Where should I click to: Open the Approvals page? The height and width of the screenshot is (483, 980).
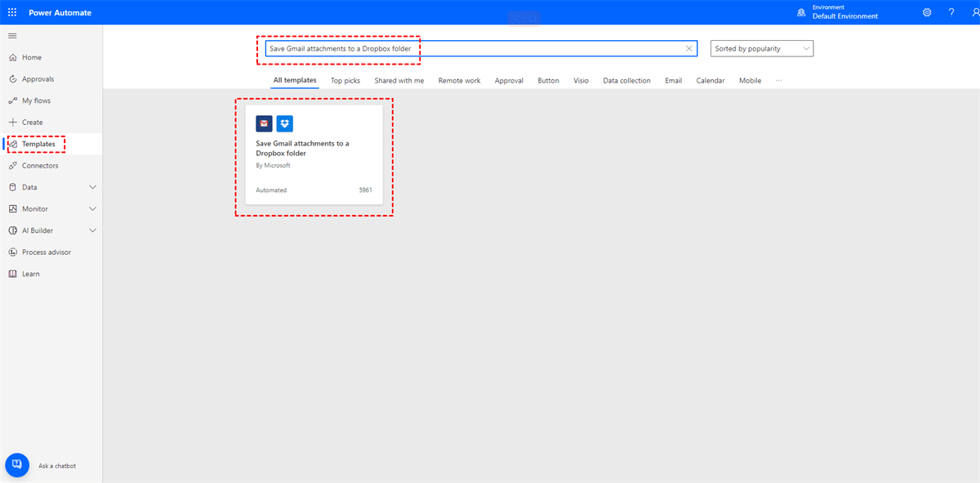38,79
